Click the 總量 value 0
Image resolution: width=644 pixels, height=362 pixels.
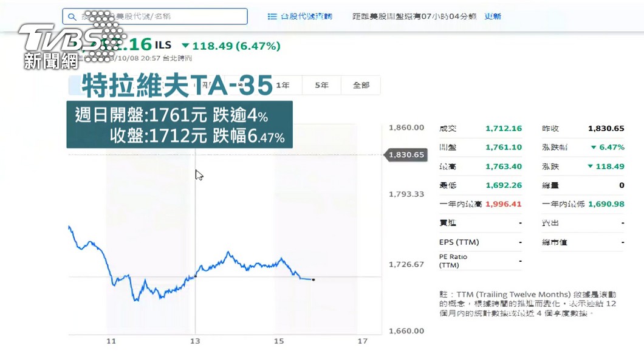tap(622, 185)
